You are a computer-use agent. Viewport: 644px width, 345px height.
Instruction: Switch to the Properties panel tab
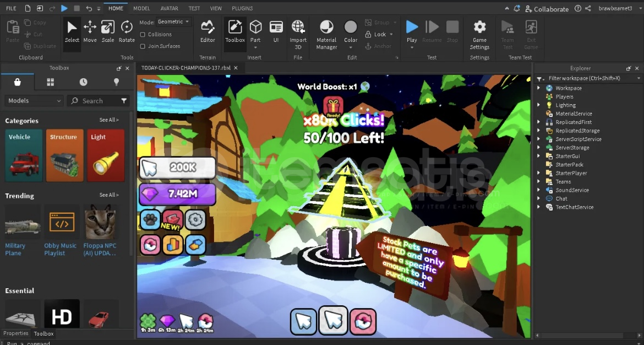[15, 333]
